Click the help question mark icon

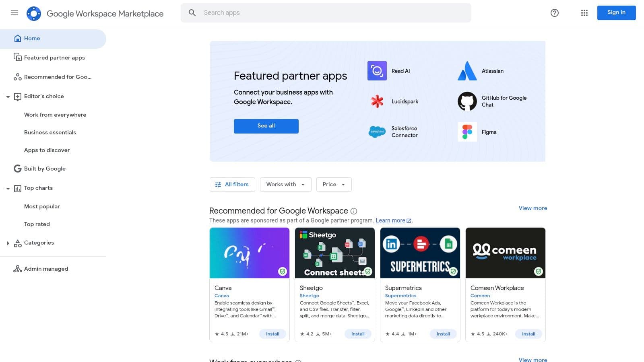[554, 13]
